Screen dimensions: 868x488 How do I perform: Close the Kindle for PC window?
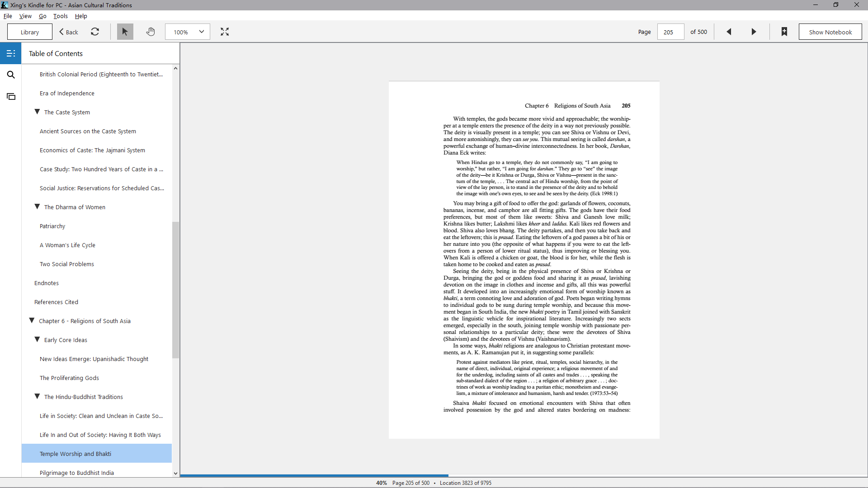coord(857,5)
